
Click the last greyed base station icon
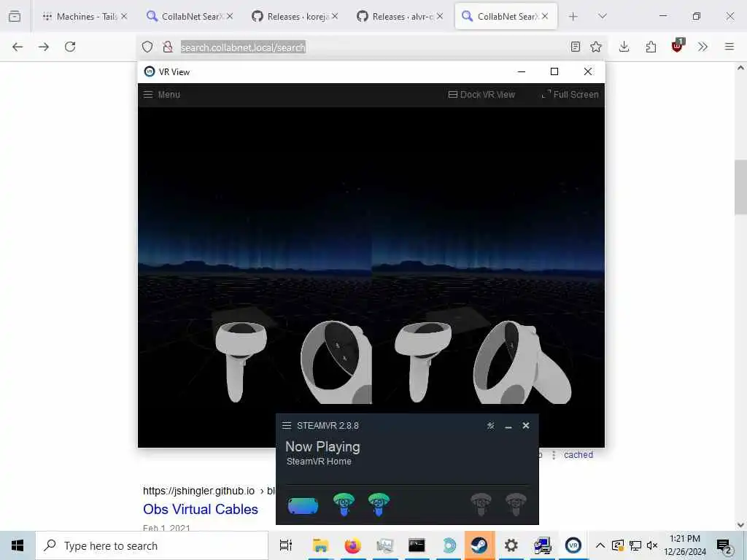pos(516,505)
